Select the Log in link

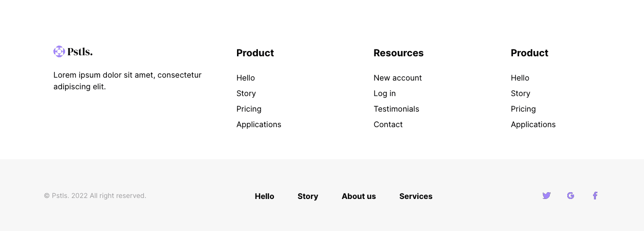pos(385,94)
